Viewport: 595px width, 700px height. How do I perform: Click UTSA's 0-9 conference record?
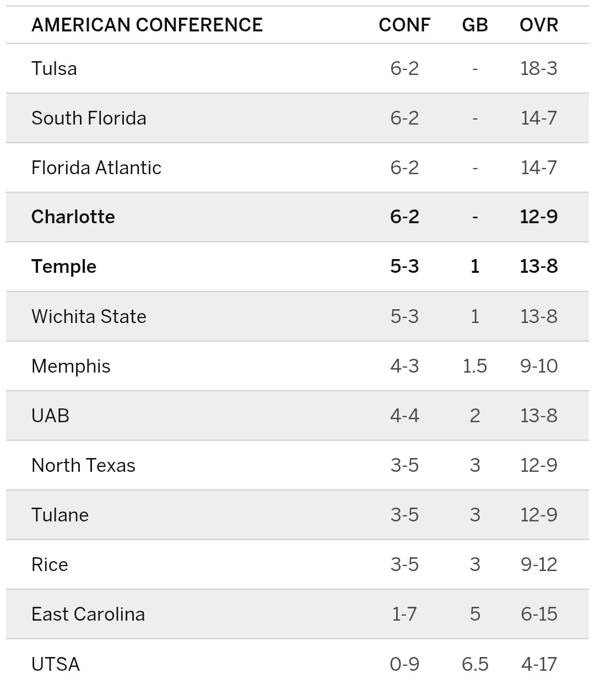click(x=404, y=664)
